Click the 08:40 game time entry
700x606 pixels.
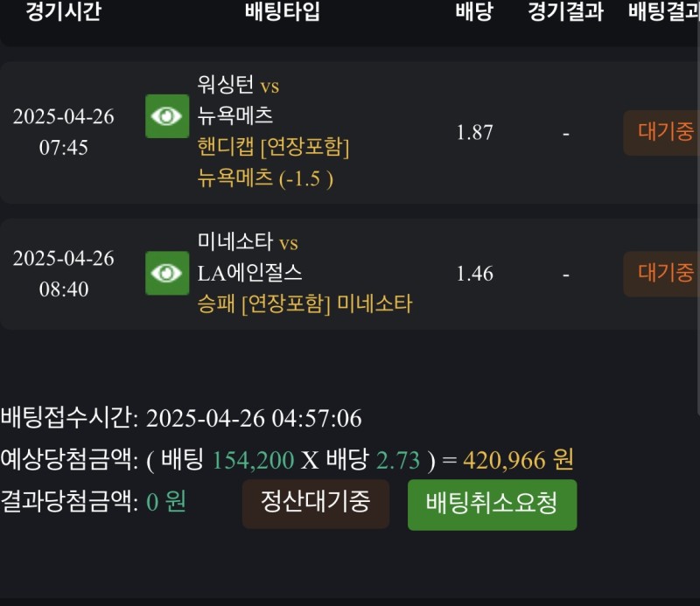64,289
